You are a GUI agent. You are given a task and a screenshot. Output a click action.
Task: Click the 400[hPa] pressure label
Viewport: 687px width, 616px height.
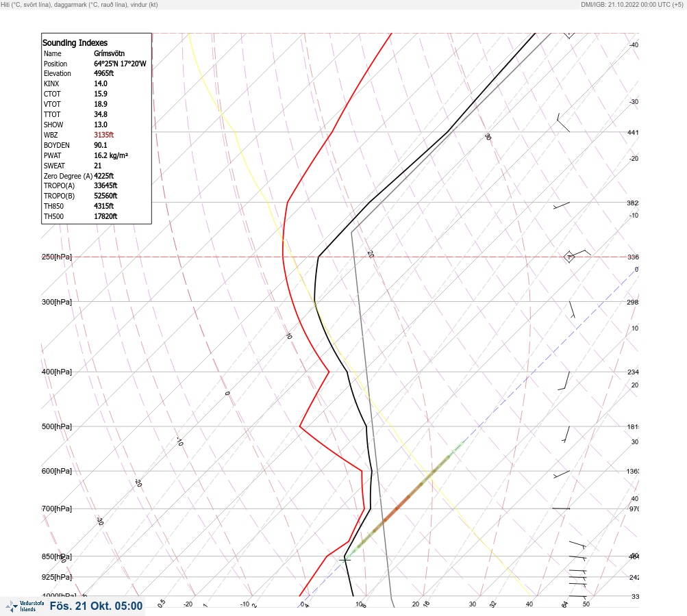coord(57,372)
